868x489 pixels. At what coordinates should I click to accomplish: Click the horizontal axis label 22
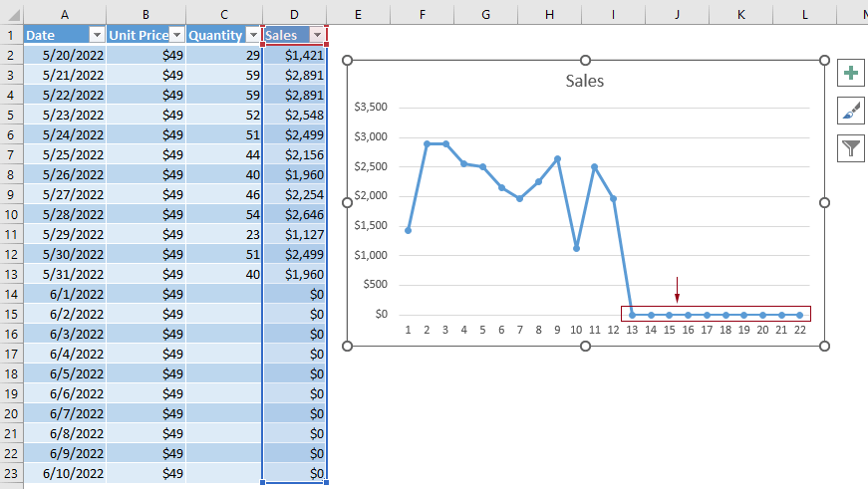[x=799, y=331]
